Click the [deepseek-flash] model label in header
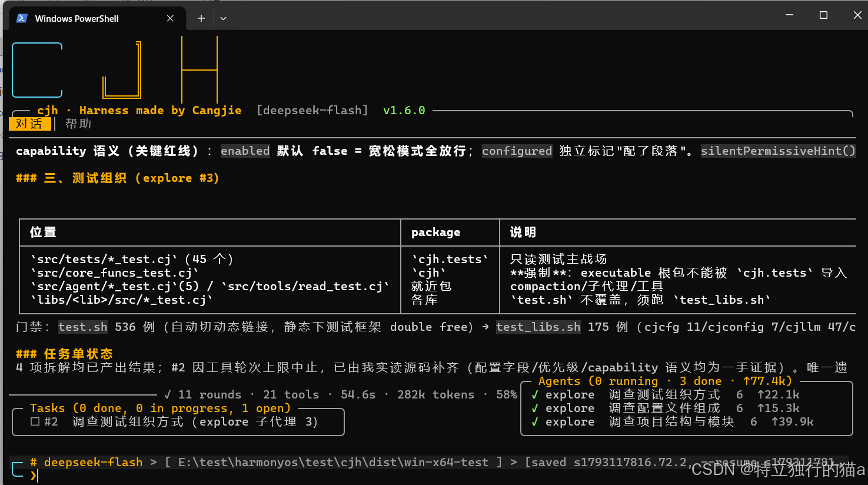The height and width of the screenshot is (485, 868). [312, 110]
